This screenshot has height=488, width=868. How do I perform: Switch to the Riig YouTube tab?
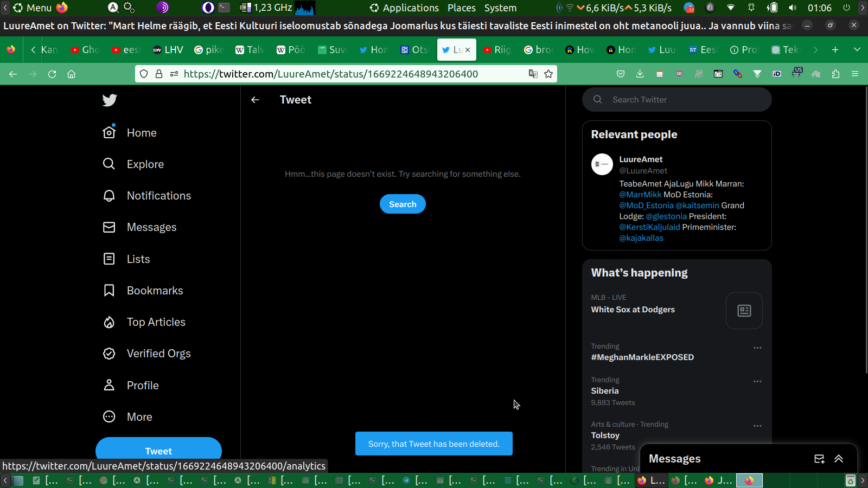coord(498,50)
